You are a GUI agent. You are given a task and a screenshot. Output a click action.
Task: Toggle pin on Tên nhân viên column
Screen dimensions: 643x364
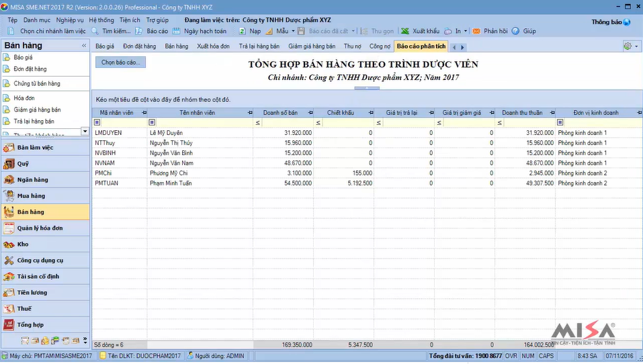tap(250, 113)
